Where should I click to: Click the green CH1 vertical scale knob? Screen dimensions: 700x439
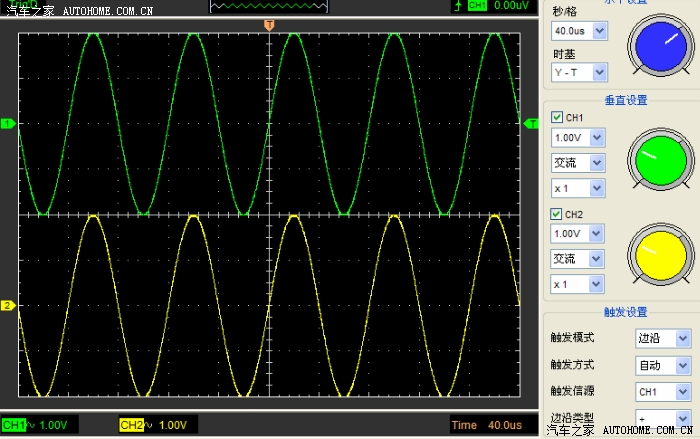[x=659, y=162]
